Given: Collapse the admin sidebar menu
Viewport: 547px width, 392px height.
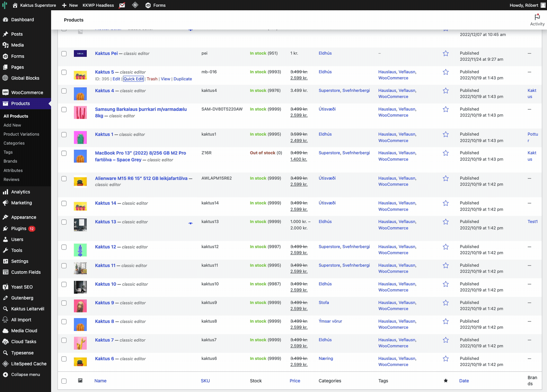Looking at the screenshot, I should click(x=25, y=375).
